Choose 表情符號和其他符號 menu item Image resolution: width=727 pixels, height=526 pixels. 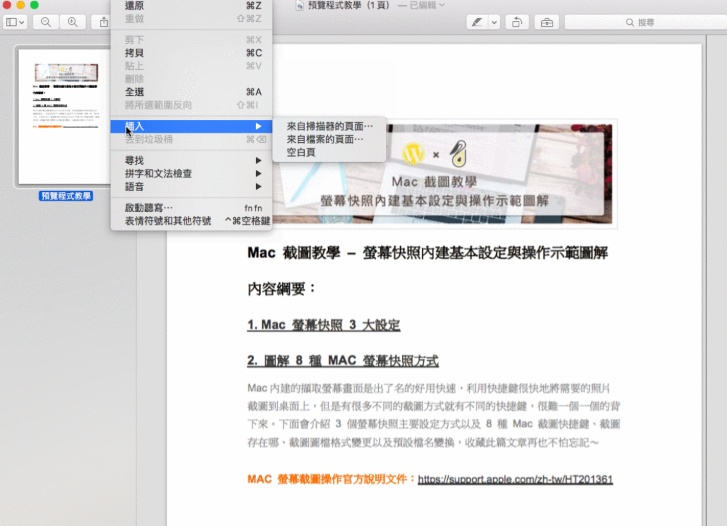tap(191, 221)
